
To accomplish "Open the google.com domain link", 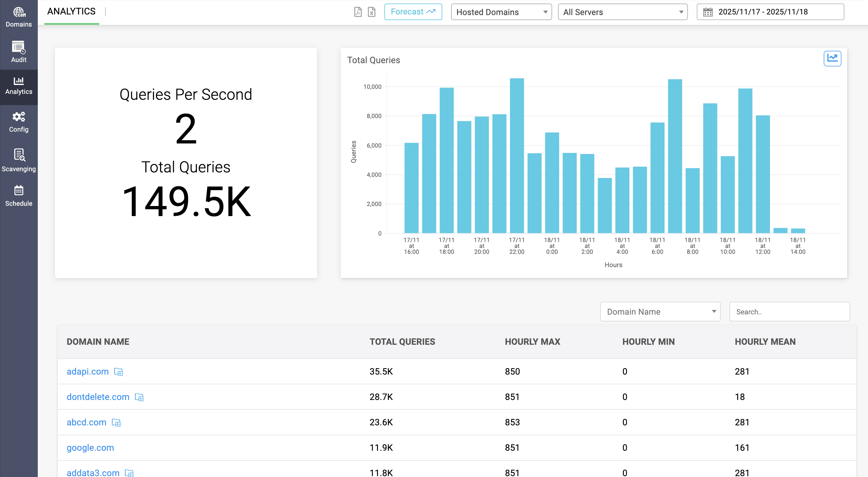I will tap(90, 448).
